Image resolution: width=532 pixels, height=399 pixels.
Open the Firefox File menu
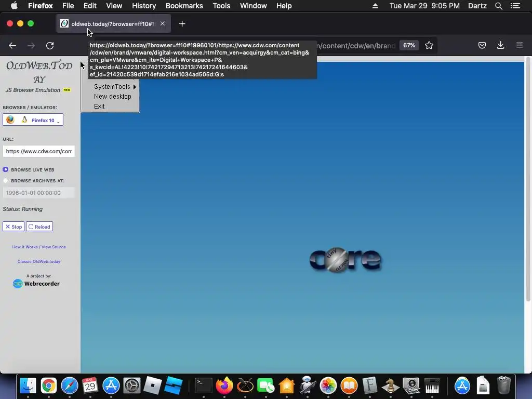tap(68, 6)
